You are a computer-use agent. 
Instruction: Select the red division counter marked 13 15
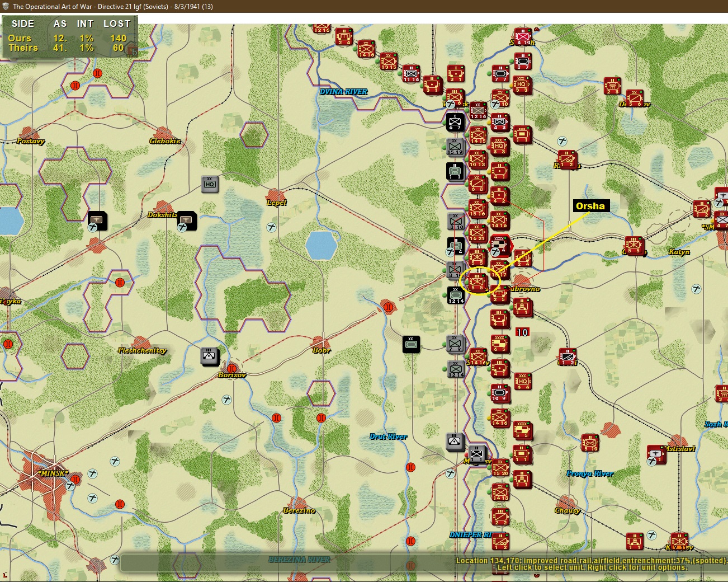[388, 61]
